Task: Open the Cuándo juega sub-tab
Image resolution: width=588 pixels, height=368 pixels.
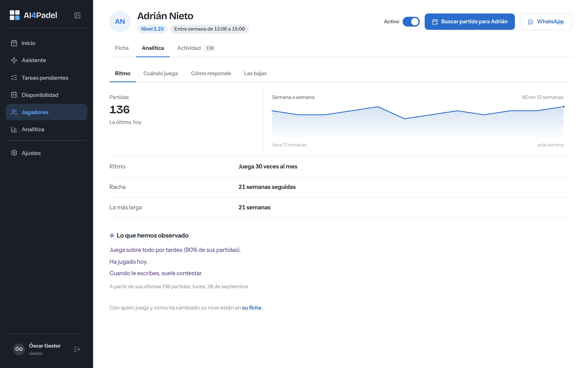Action: pyautogui.click(x=161, y=74)
